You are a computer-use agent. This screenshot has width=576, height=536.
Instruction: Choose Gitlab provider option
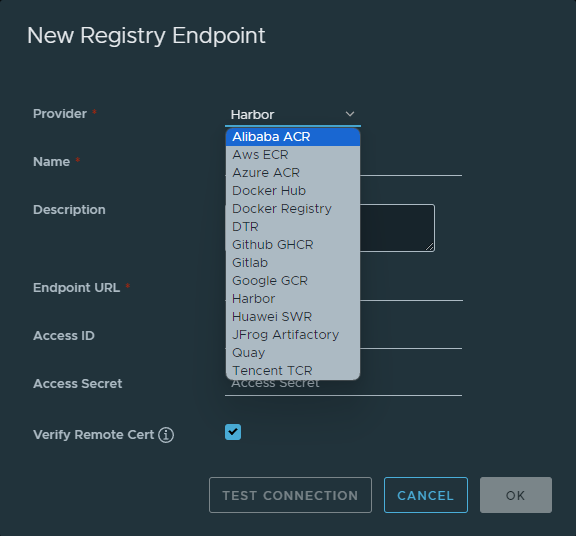tap(293, 263)
